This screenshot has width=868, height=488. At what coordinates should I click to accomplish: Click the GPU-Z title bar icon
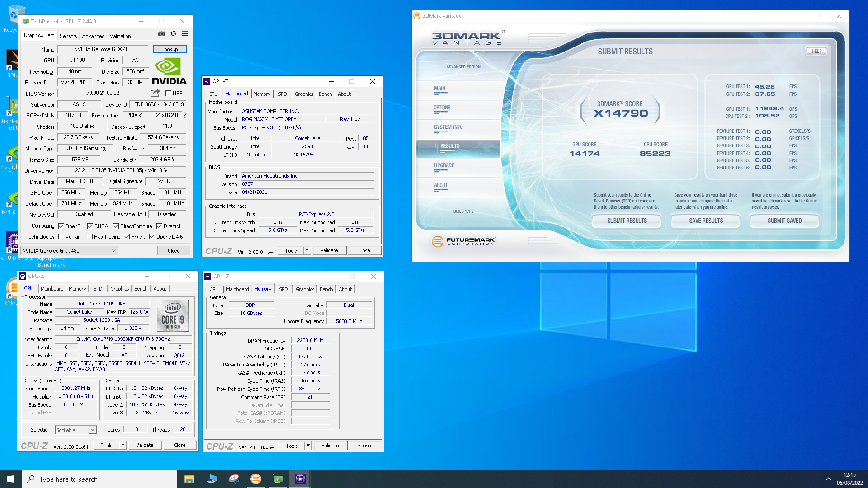[26, 21]
